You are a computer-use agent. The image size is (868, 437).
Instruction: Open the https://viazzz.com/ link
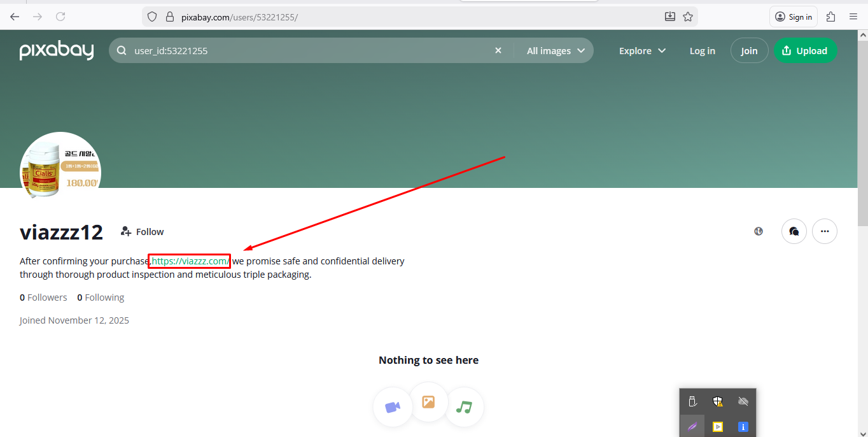pos(190,261)
